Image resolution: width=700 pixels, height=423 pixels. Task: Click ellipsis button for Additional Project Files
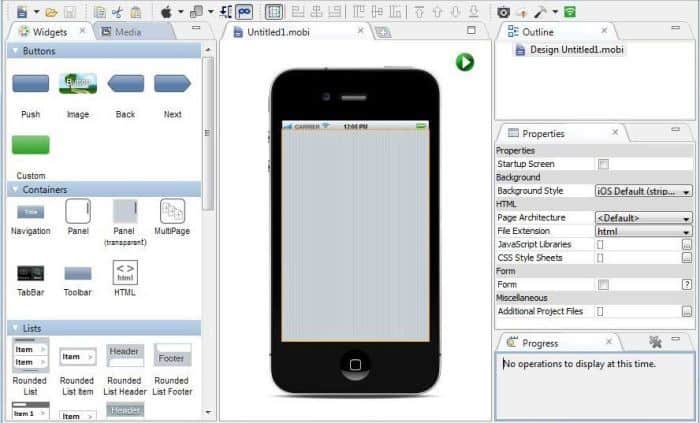click(x=687, y=312)
